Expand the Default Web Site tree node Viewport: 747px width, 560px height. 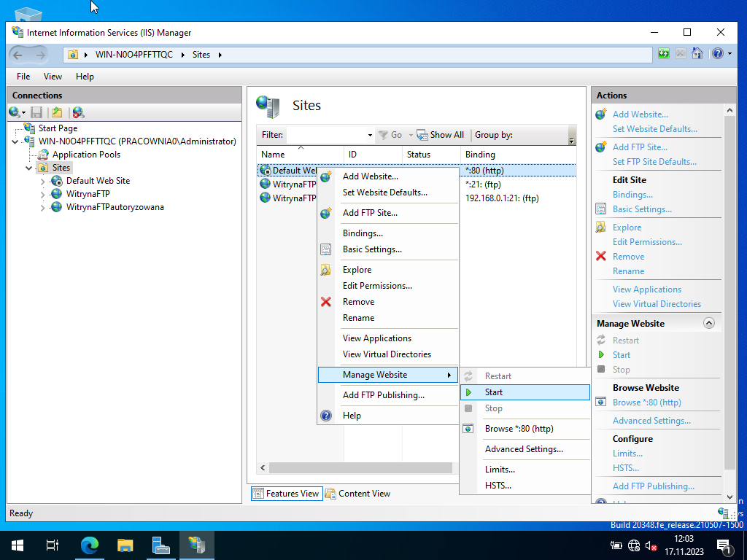43,182
